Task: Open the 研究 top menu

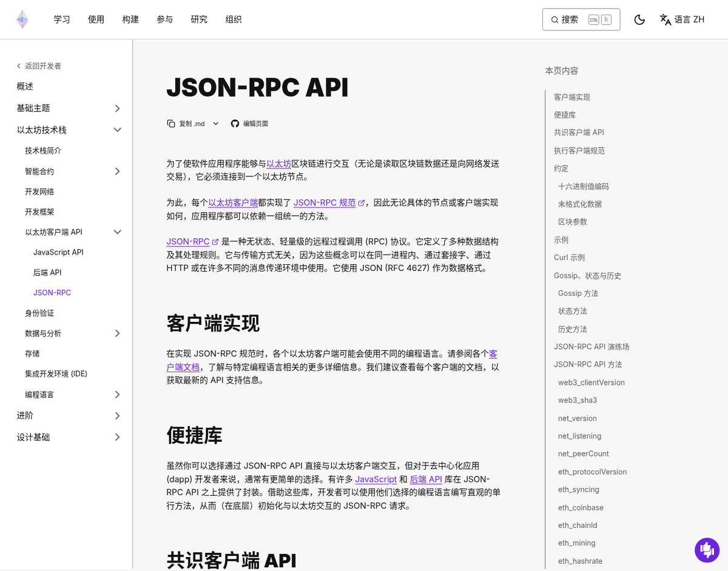Action: [199, 19]
